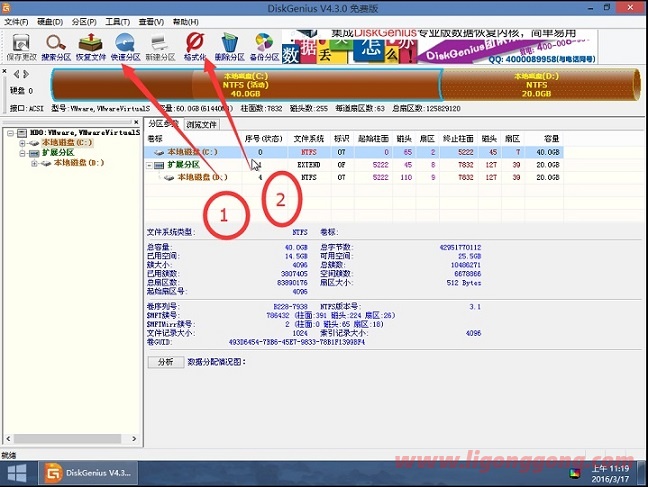The image size is (648, 487).
Task: Open the 工具(T) menu
Action: 117,22
